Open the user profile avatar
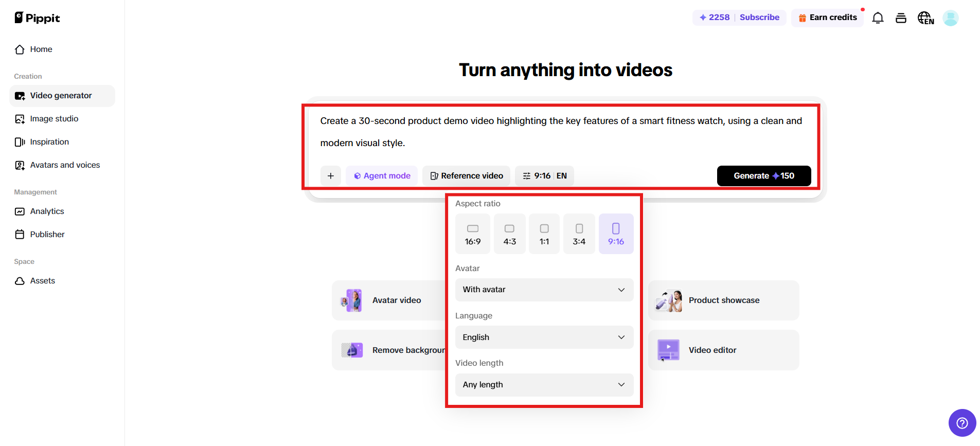The width and height of the screenshot is (980, 446). 950,18
